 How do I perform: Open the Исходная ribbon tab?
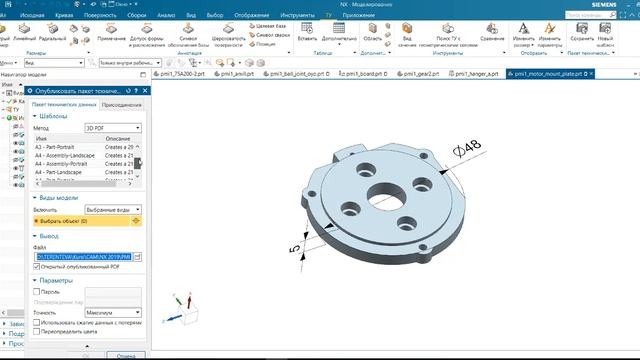32,15
